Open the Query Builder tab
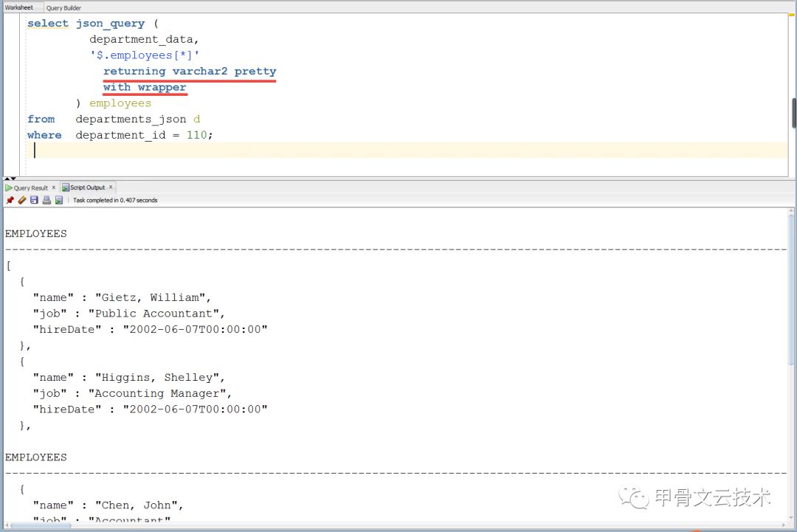797x532 pixels. [63, 7]
